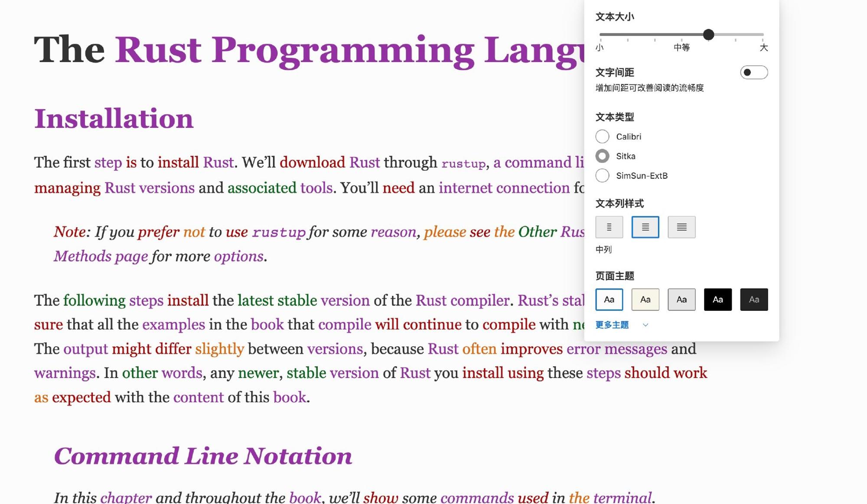
Task: Click the Command Line Notation heading
Action: pyautogui.click(x=203, y=456)
